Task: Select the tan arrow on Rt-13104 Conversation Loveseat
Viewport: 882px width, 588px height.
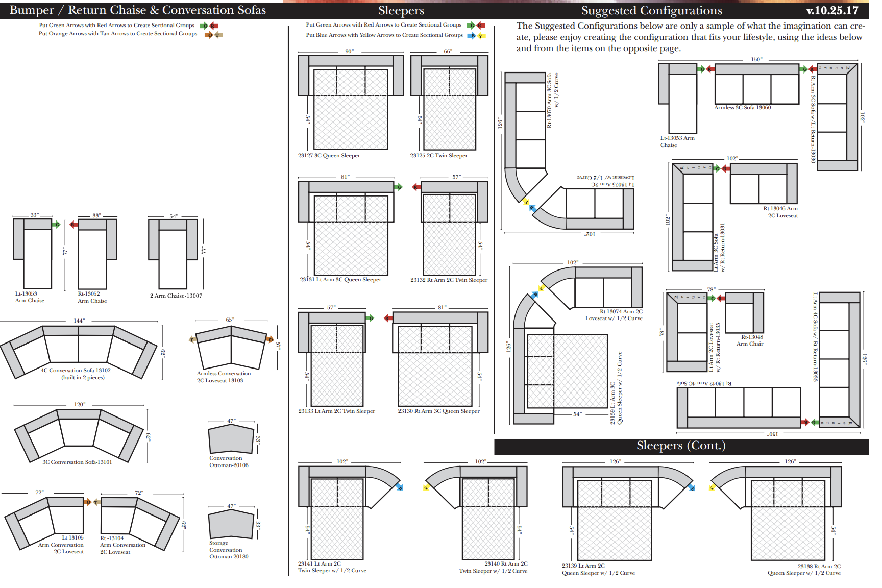Action: pyautogui.click(x=96, y=502)
